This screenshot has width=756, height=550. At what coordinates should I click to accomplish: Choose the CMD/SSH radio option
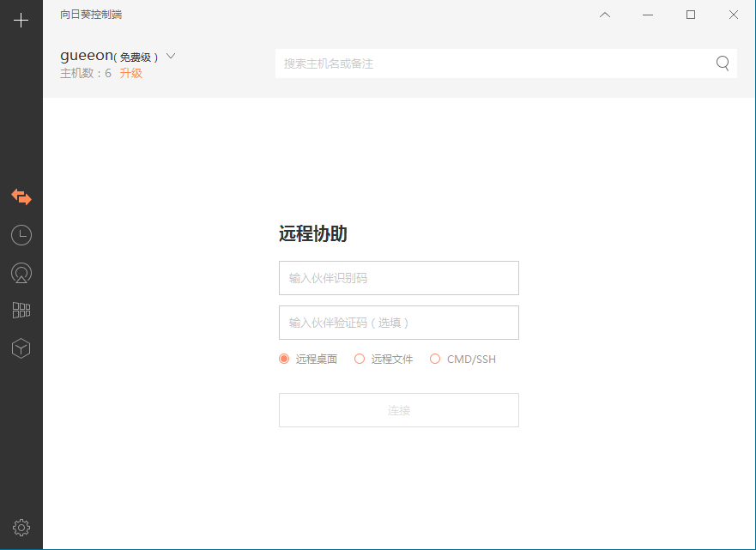435,359
